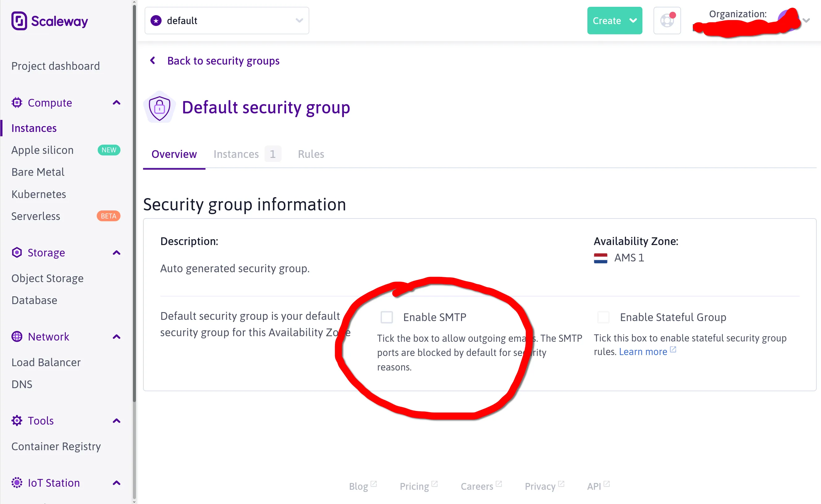Viewport: 821px width, 504px height.
Task: Click the security group shield icon
Action: click(x=159, y=107)
